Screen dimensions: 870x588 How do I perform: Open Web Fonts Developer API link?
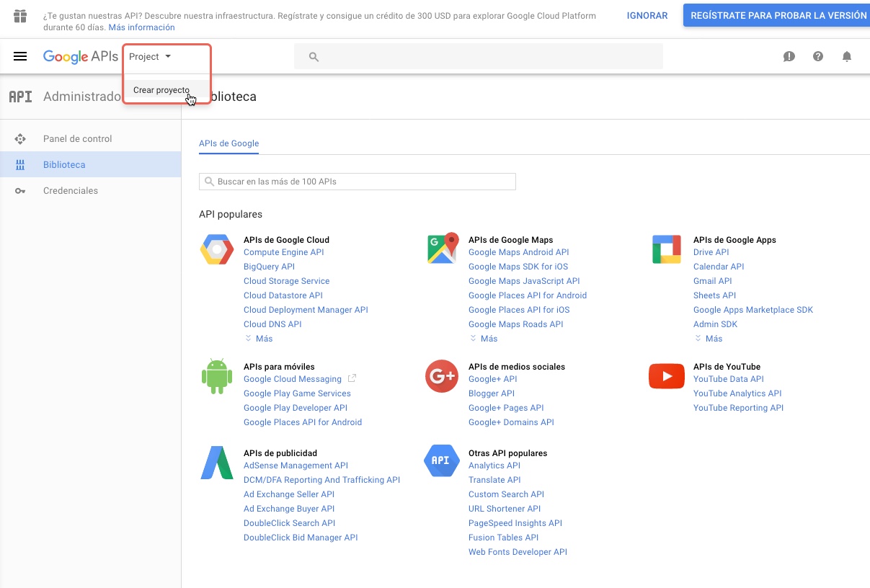pyautogui.click(x=518, y=552)
